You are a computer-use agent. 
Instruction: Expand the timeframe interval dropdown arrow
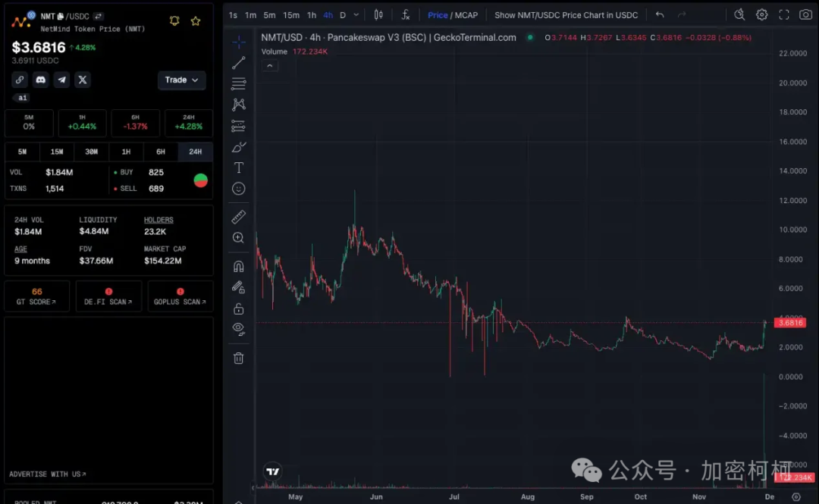click(356, 14)
